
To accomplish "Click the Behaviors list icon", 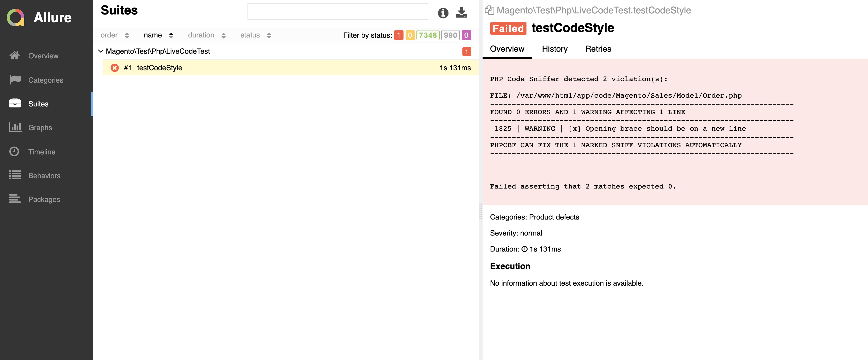I will click(15, 175).
